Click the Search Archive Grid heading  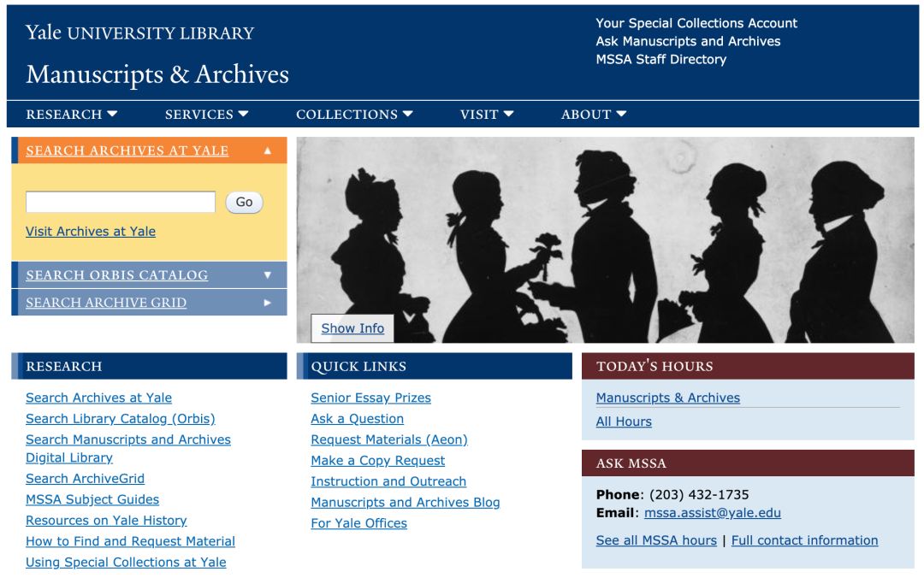tap(106, 303)
